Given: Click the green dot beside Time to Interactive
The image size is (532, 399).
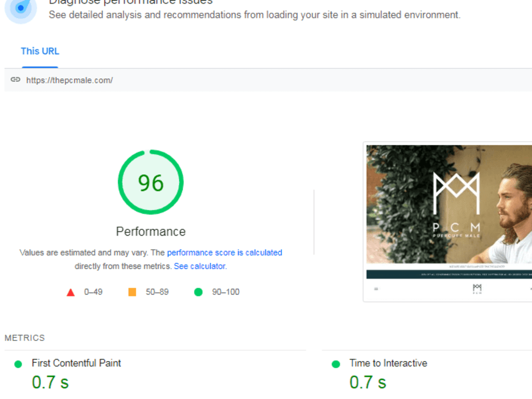Looking at the screenshot, I should 336,364.
